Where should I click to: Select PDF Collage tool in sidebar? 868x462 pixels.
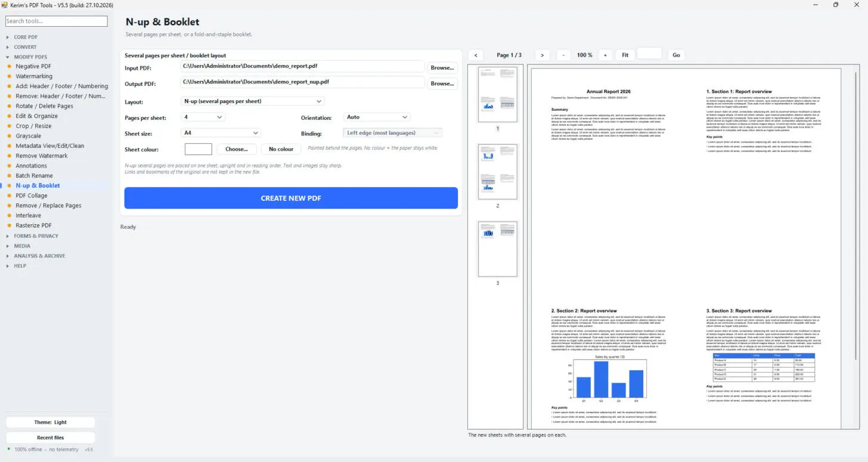pyautogui.click(x=32, y=196)
